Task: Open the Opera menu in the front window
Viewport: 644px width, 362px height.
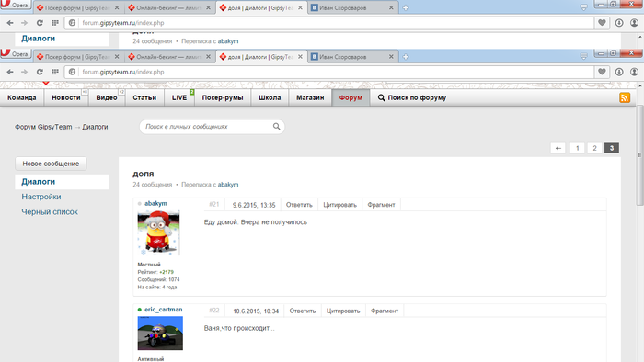Action: click(16, 53)
